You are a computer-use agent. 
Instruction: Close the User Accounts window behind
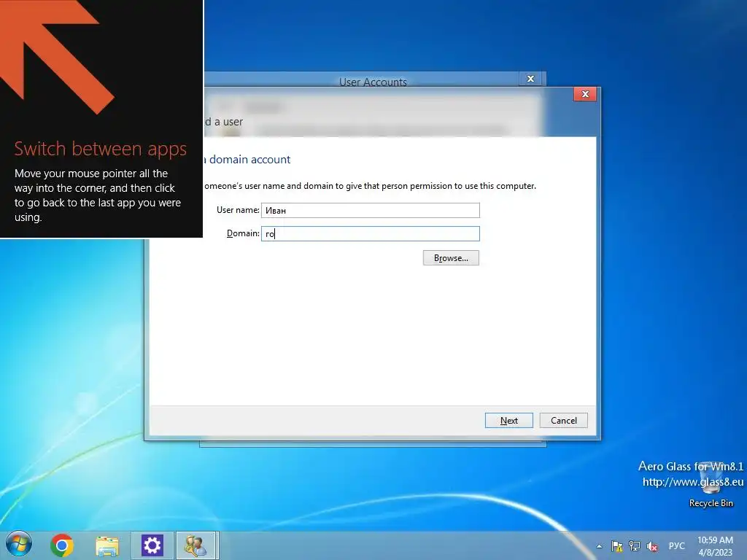click(x=530, y=79)
